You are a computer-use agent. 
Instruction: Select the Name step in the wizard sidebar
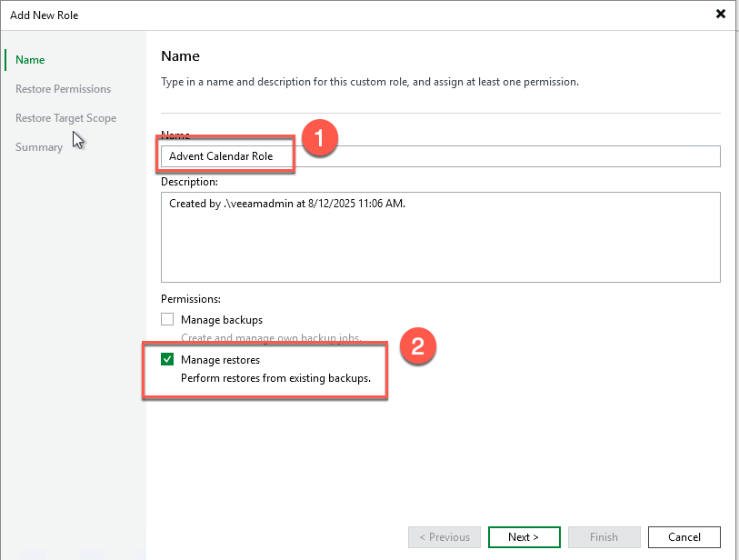pyautogui.click(x=30, y=60)
